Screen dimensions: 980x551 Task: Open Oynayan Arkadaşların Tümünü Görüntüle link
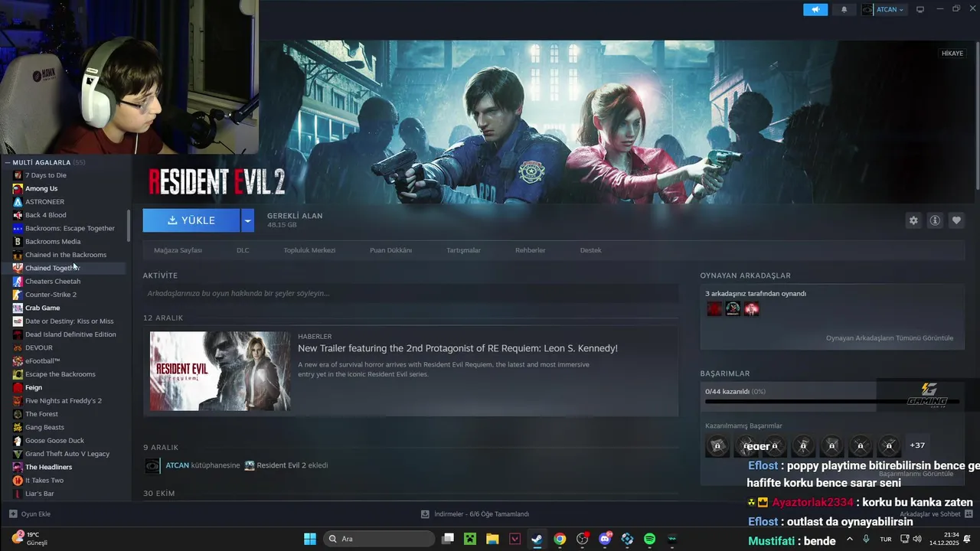tap(890, 338)
